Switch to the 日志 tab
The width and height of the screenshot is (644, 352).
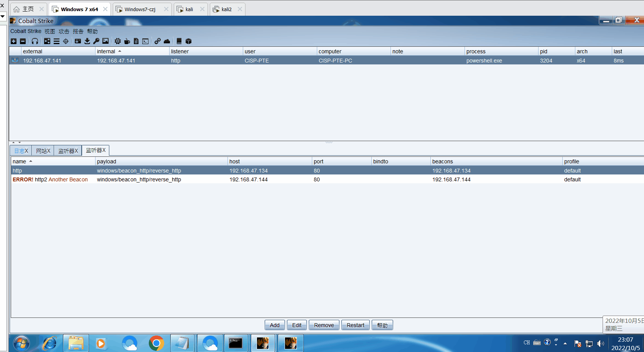pyautogui.click(x=21, y=151)
